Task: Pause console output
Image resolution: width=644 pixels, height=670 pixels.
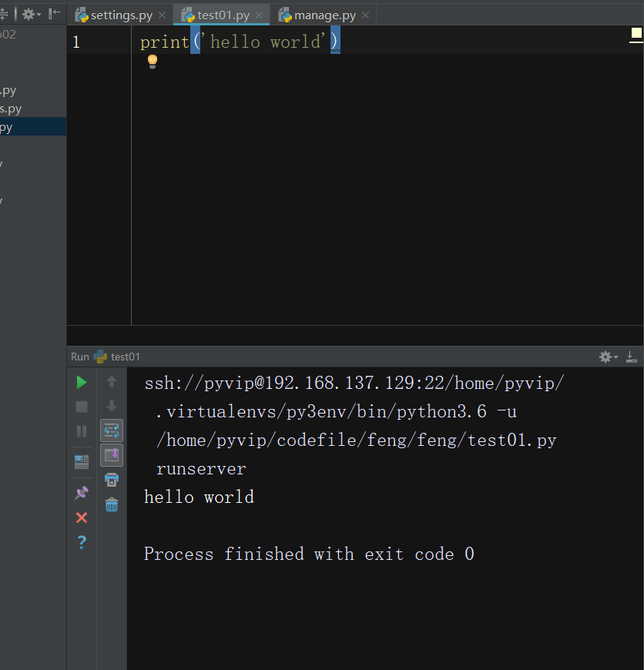Action: point(81,431)
